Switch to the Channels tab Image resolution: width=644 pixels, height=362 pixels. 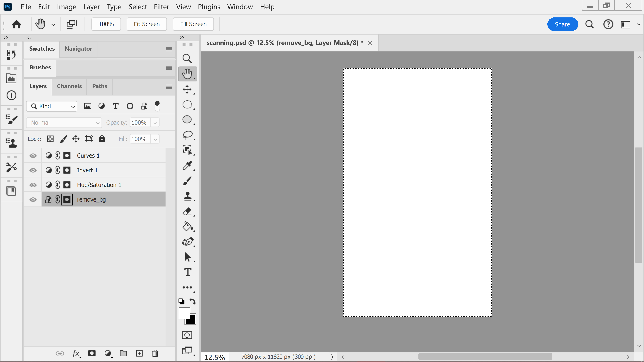click(69, 86)
